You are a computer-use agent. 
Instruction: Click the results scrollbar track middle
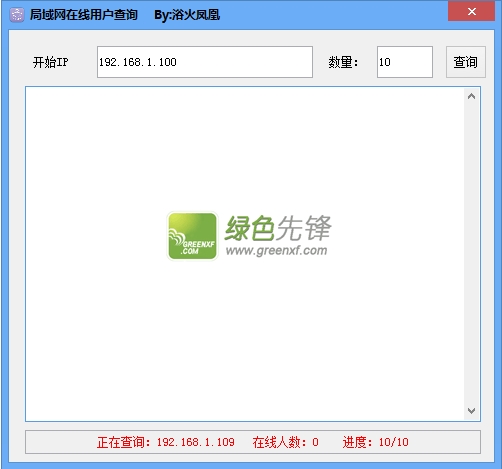pos(471,254)
